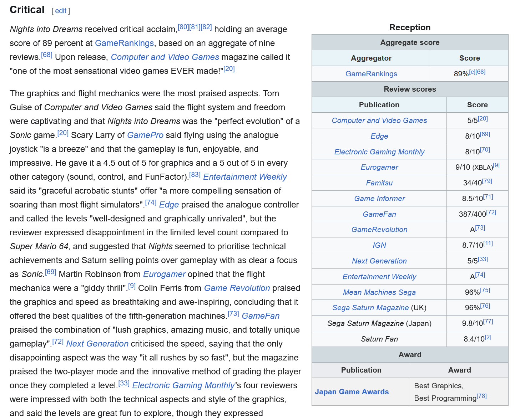Open Sega Saturn Magazine (UK) link
This screenshot has height=420, width=515.
click(370, 308)
